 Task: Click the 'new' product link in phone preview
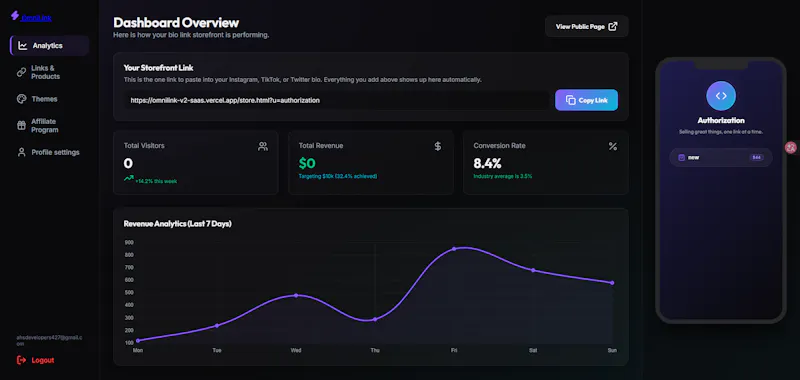(721, 158)
